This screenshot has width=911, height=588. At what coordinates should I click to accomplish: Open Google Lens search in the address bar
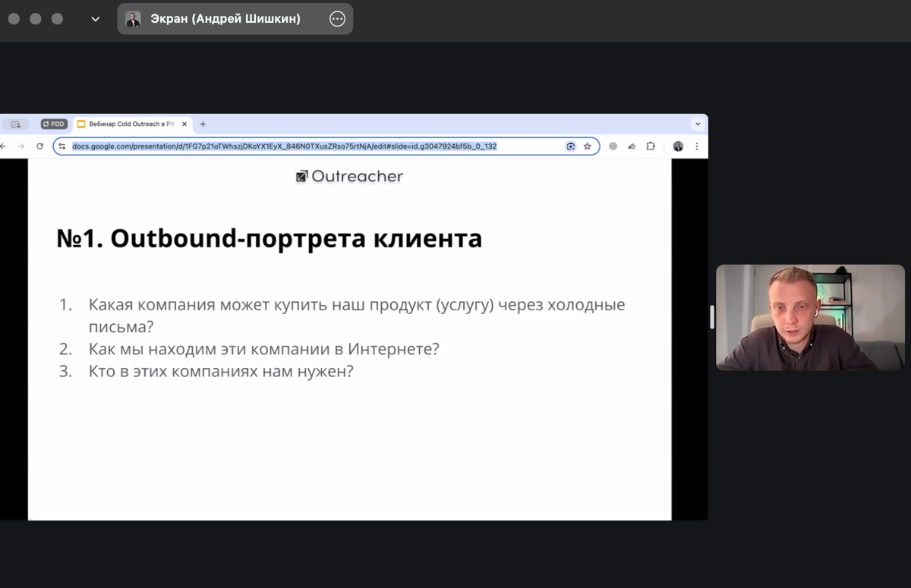[x=572, y=146]
